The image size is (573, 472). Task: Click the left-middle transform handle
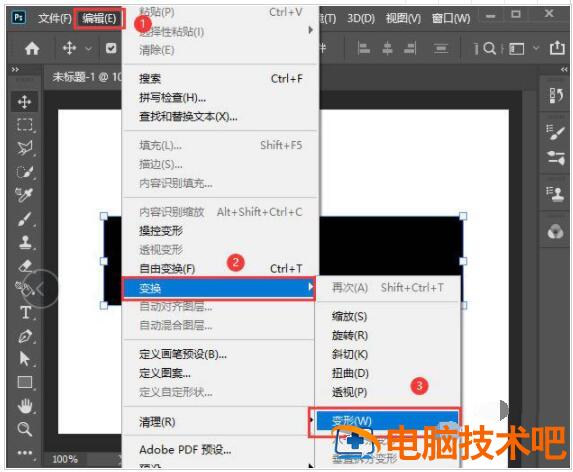[104, 261]
